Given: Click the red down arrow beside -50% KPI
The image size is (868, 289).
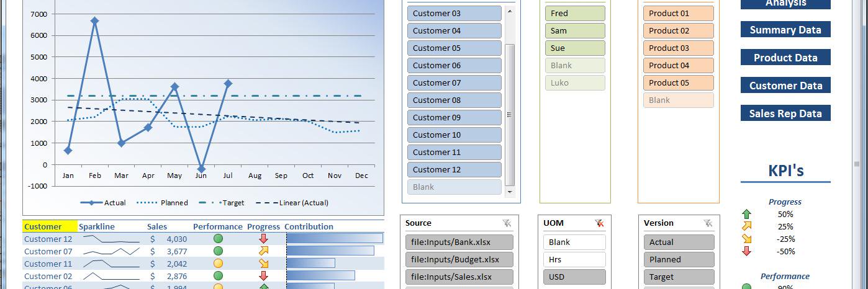Looking at the screenshot, I should pyautogui.click(x=746, y=251).
